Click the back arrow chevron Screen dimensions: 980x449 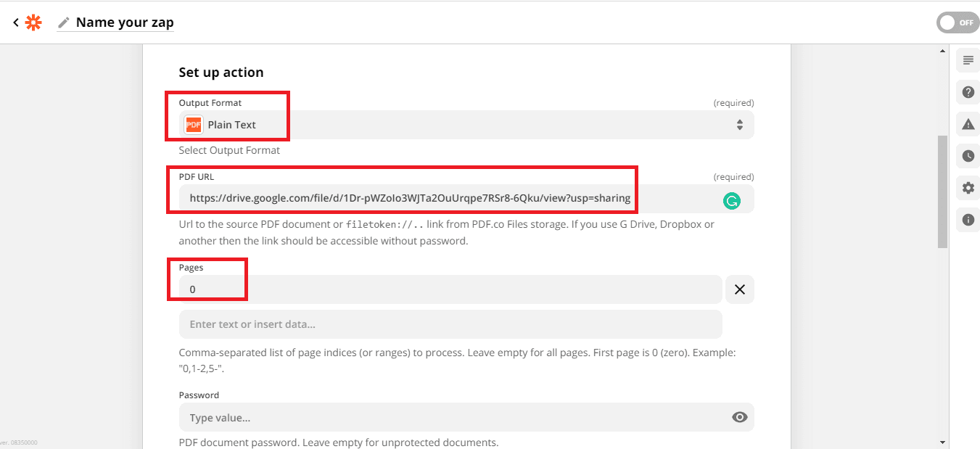[x=16, y=22]
